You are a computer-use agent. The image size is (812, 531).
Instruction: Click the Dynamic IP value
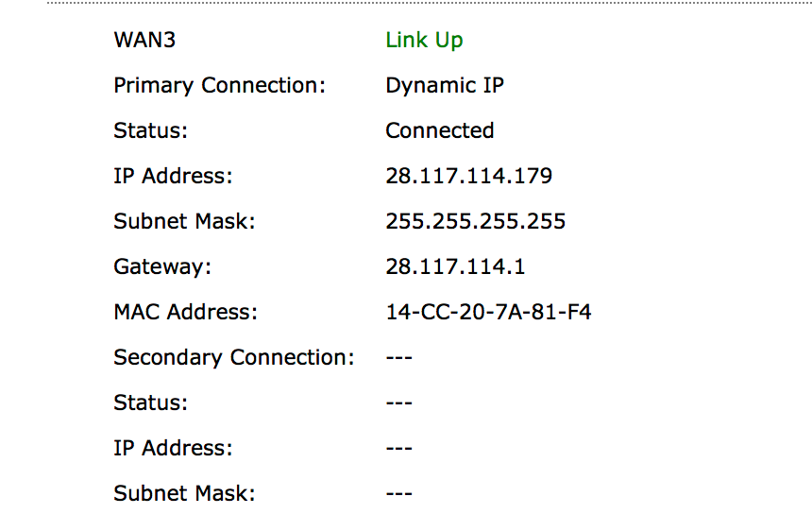(445, 86)
